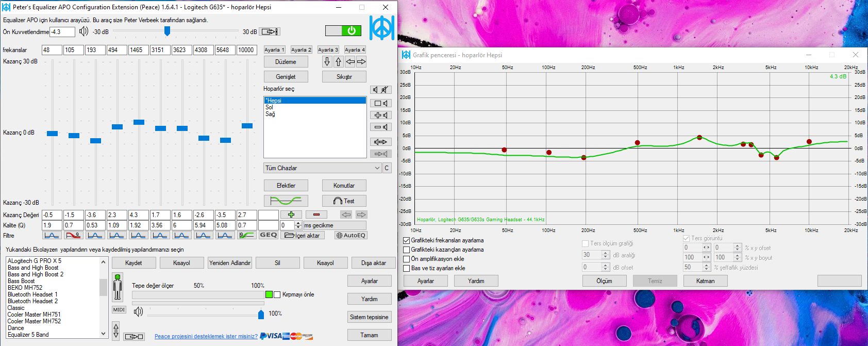Click the şeffaflık yüzdesi stepper arrows
The height and width of the screenshot is (346, 868).
(707, 267)
